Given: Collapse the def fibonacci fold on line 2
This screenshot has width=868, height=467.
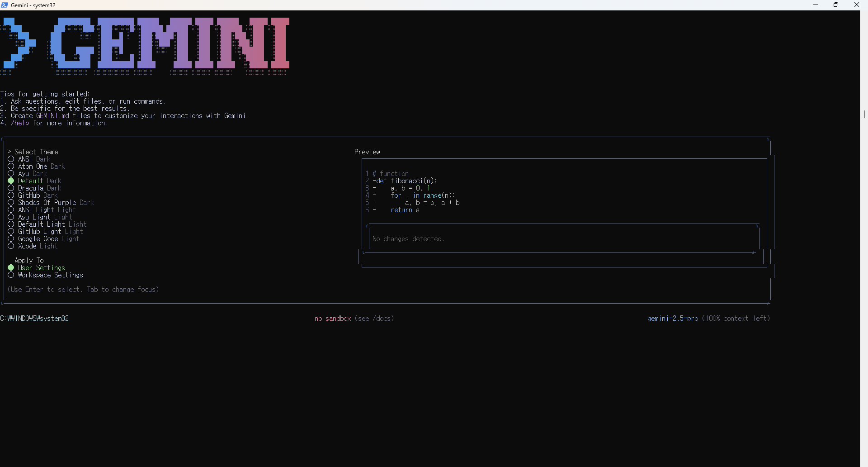Looking at the screenshot, I should click(375, 181).
